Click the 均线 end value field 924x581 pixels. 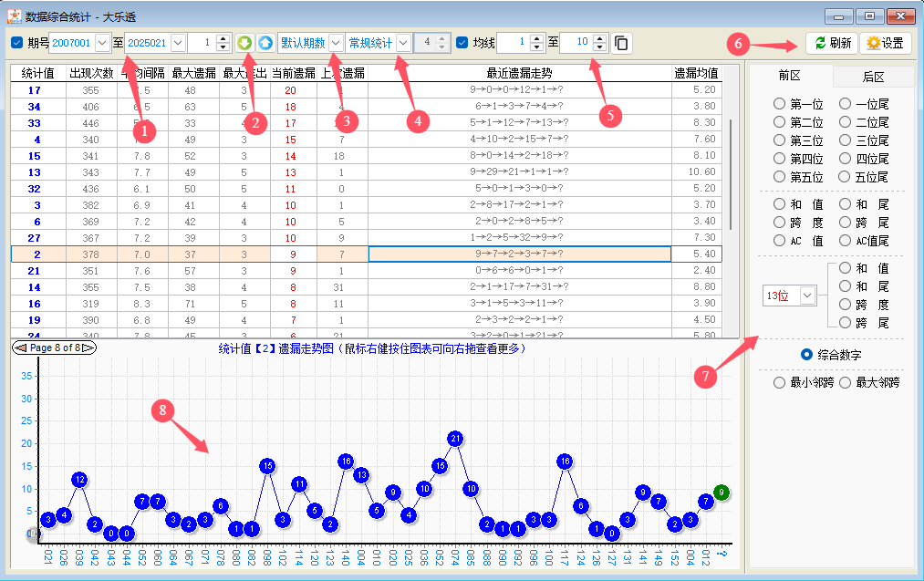click(576, 43)
